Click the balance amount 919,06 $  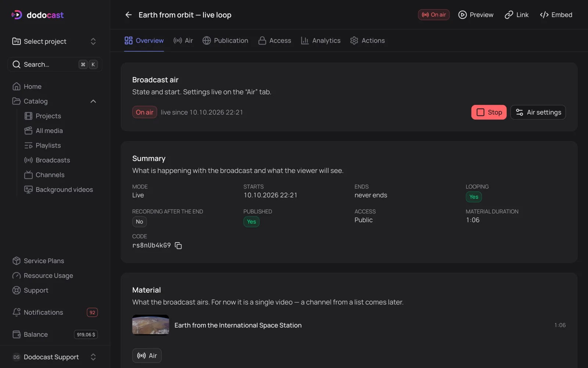tap(86, 335)
